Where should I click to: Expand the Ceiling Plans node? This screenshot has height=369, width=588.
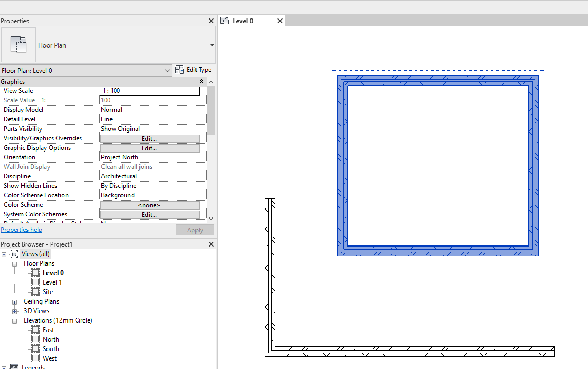(14, 301)
